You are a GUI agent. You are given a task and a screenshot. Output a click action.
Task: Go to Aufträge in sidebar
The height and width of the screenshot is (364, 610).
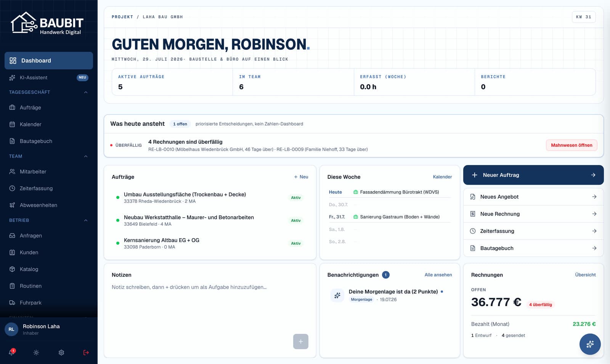click(x=49, y=107)
